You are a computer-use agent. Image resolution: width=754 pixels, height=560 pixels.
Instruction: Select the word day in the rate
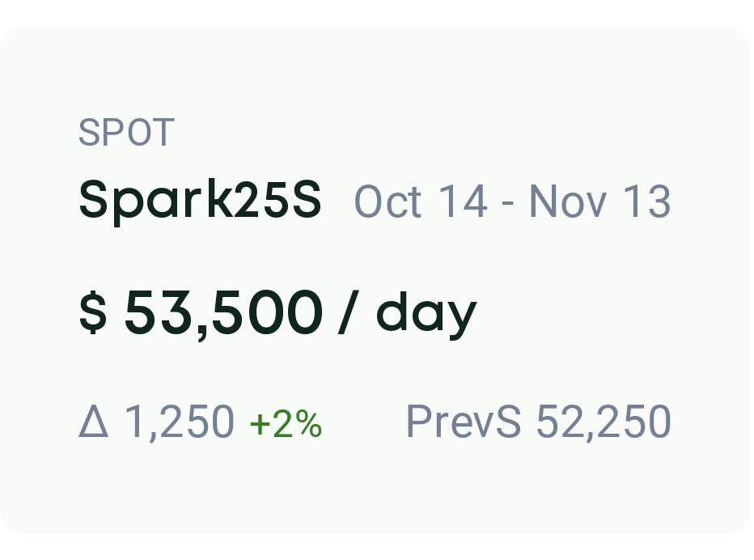click(x=426, y=315)
